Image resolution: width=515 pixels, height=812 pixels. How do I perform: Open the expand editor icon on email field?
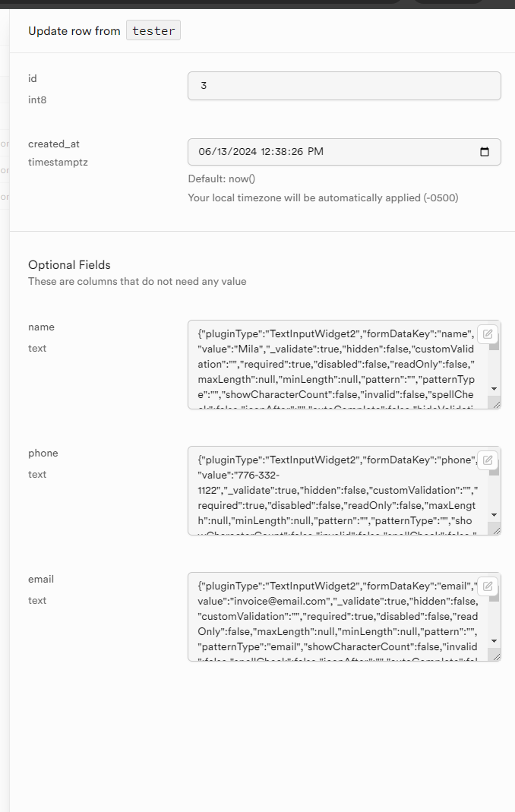pos(488,586)
